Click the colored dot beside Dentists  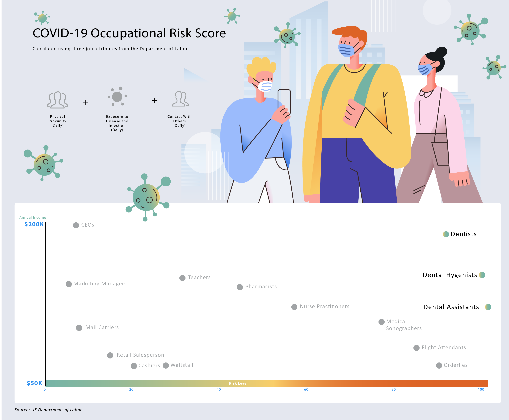tap(446, 234)
